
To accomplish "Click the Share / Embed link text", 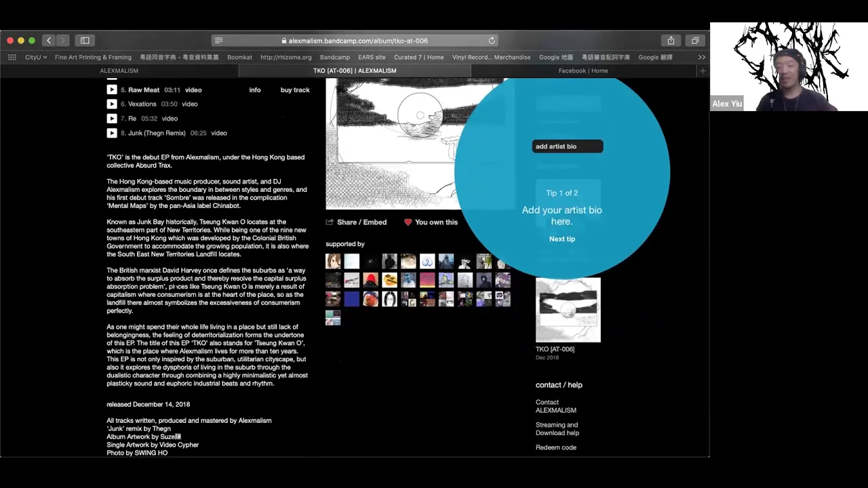I will 361,222.
